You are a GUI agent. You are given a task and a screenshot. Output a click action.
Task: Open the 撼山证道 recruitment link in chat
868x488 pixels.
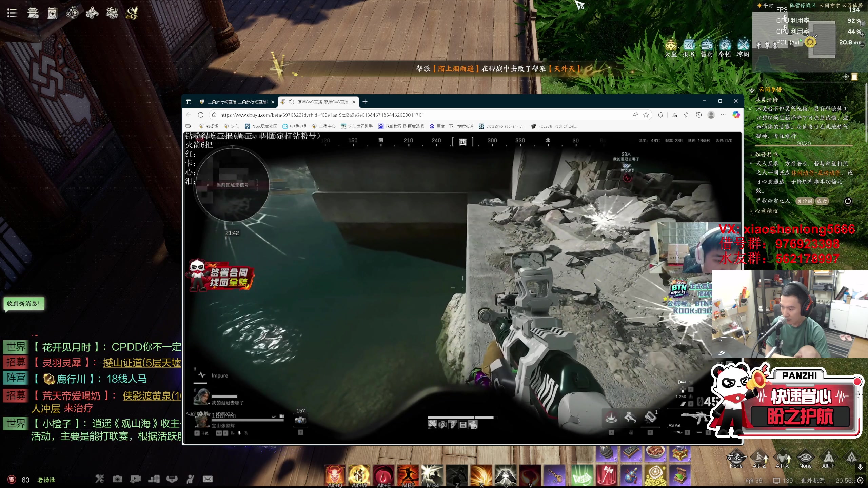pos(142,363)
